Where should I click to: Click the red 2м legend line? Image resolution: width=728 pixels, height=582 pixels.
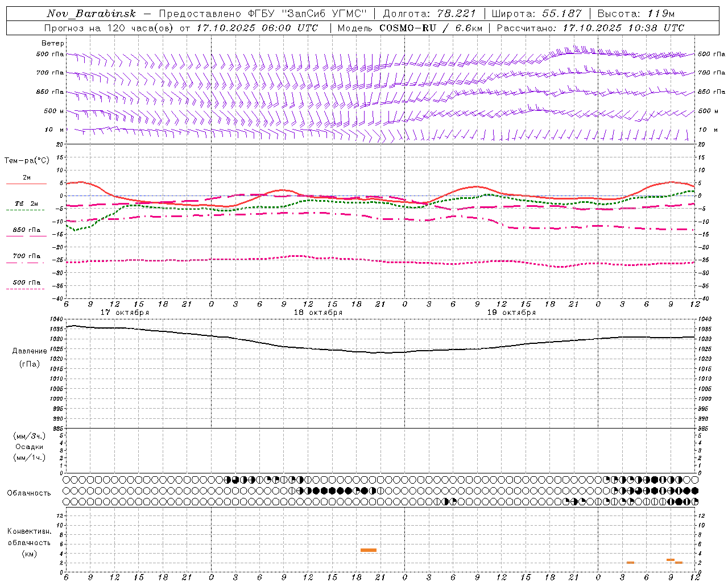(x=26, y=184)
